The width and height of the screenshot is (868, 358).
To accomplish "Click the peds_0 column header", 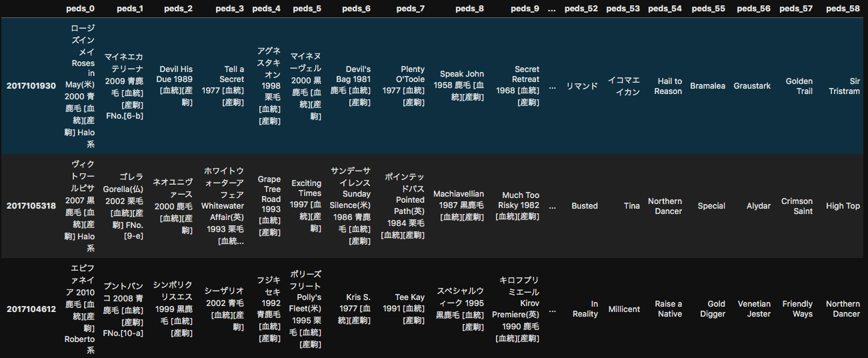I will 81,9.
